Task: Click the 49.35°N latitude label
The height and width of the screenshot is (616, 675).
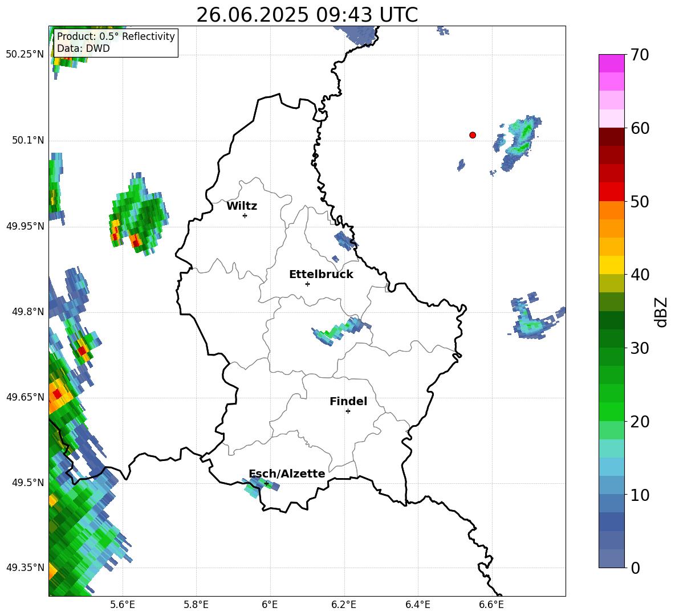Action: click(25, 568)
